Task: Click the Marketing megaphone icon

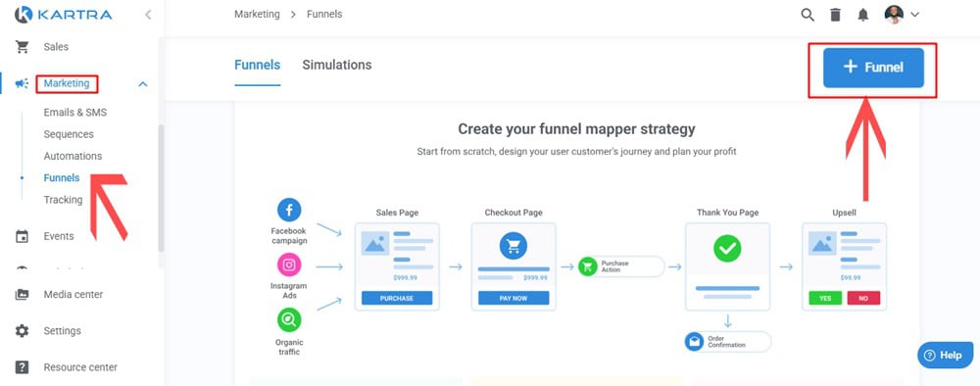Action: coord(22,83)
